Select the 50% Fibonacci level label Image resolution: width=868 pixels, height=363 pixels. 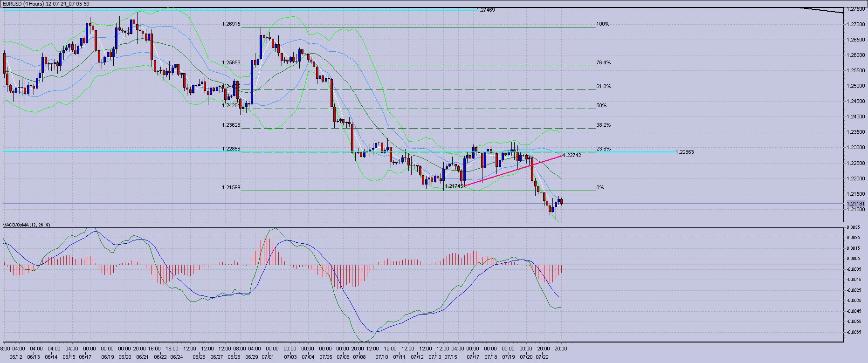[601, 106]
